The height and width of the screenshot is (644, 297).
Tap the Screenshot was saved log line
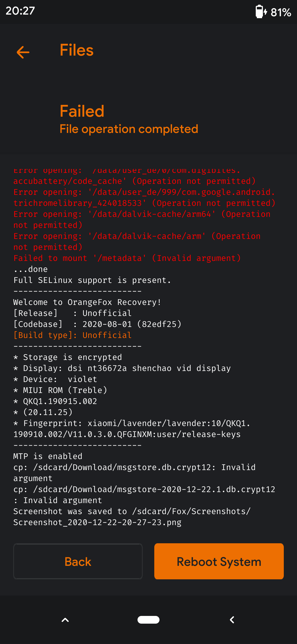[x=132, y=517]
